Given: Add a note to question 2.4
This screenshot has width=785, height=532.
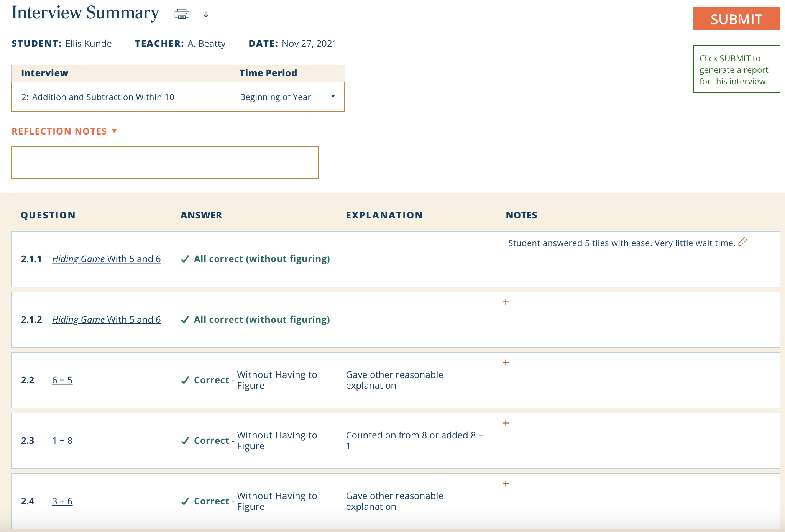Looking at the screenshot, I should click(506, 483).
